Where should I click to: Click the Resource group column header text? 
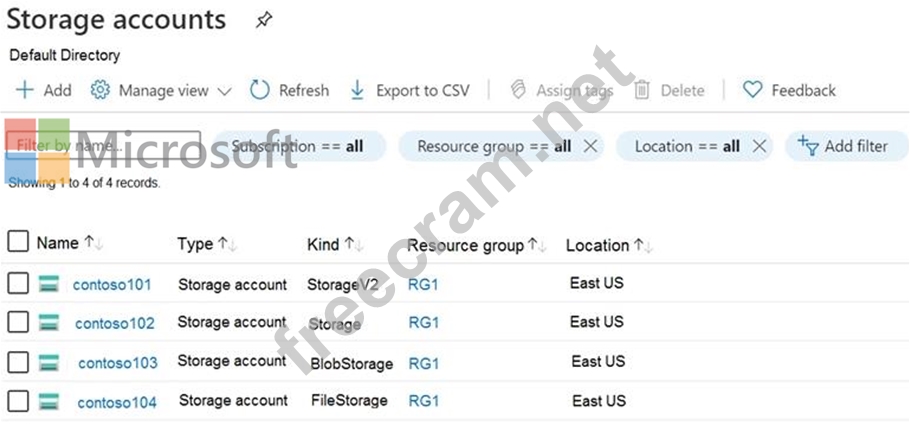click(x=465, y=246)
